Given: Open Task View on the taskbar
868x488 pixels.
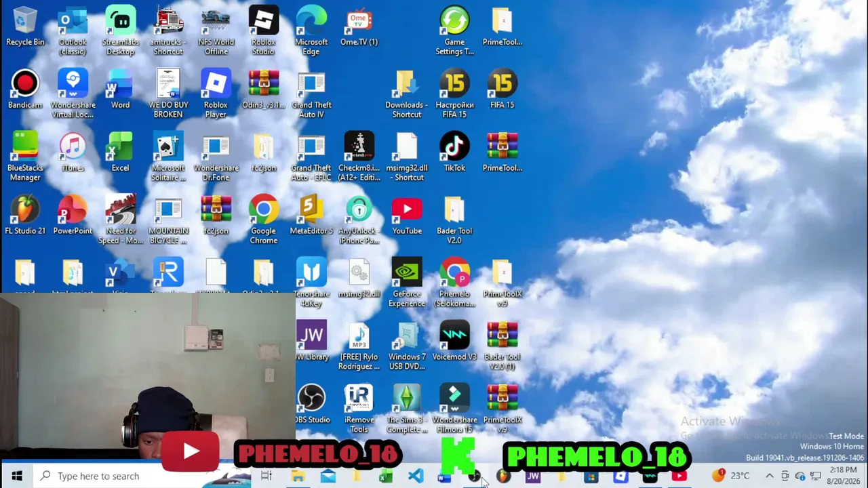Looking at the screenshot, I should [x=266, y=476].
